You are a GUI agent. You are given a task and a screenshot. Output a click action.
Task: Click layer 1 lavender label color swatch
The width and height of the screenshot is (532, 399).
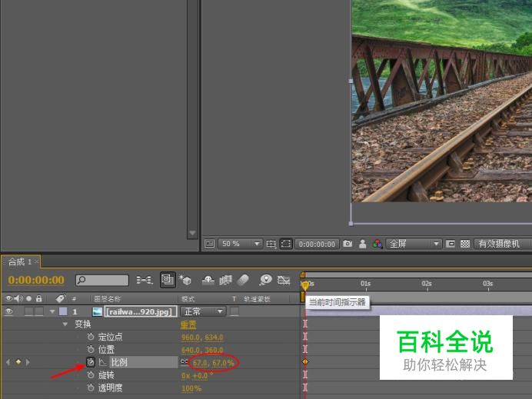pyautogui.click(x=63, y=311)
